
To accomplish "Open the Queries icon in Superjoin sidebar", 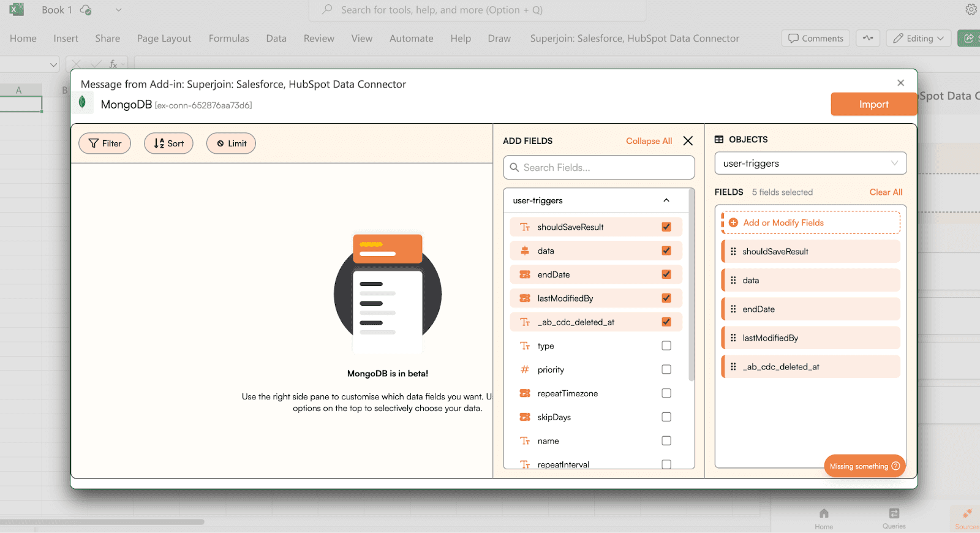I will tap(894, 513).
